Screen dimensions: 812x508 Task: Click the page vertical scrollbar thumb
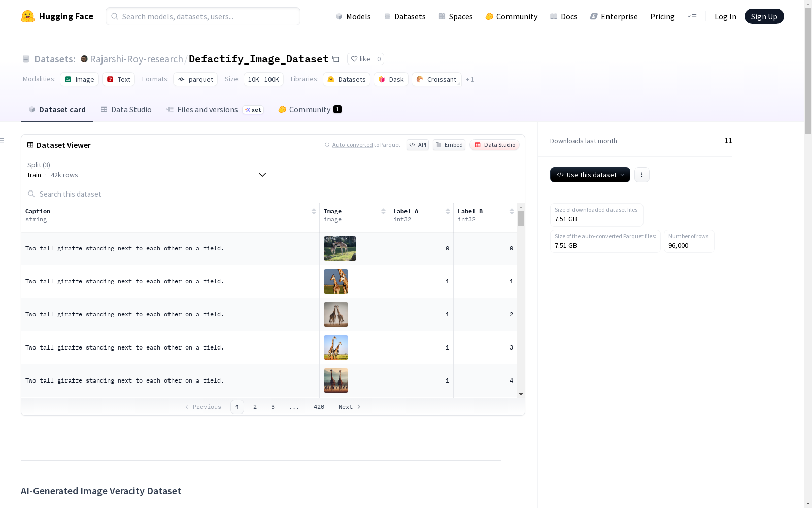click(808, 71)
